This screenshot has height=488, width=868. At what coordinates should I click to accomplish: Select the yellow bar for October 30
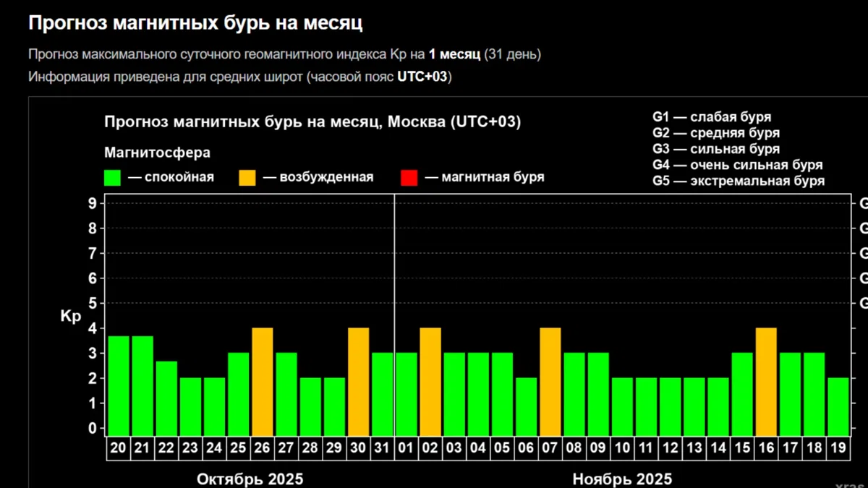click(358, 380)
